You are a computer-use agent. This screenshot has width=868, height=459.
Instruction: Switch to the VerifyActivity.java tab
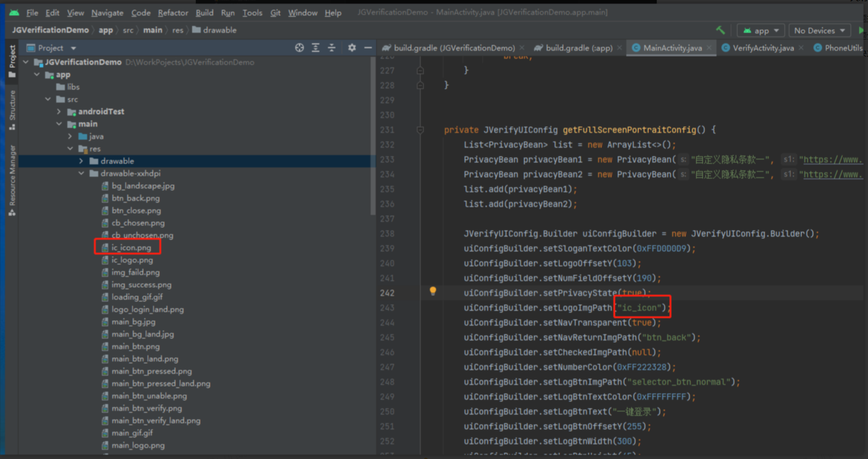763,48
